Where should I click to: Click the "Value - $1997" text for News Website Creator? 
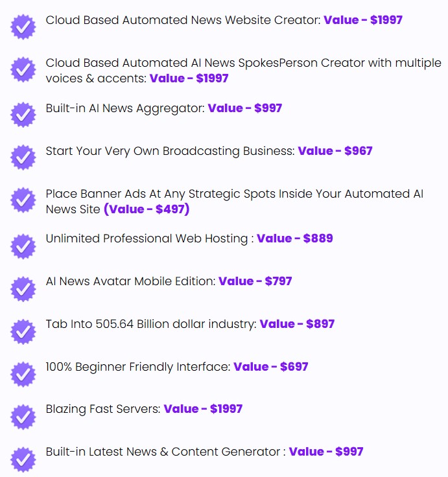pos(363,20)
